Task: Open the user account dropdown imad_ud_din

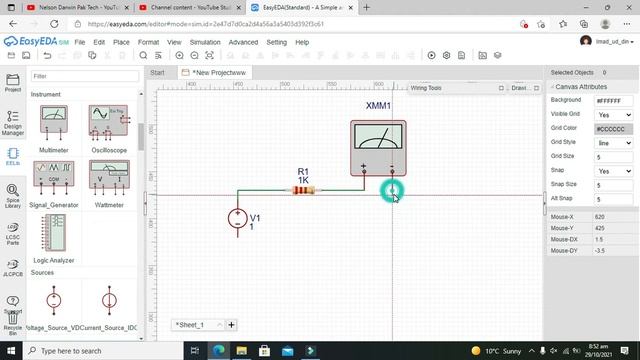Action: pyautogui.click(x=614, y=42)
